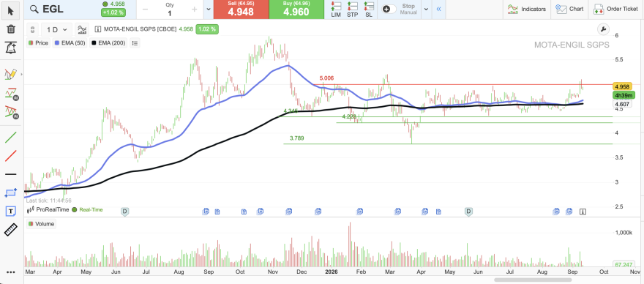Open instrument info icon beside MOTA-ENGIL SGPS
The image size is (644, 284).
coord(98,29)
